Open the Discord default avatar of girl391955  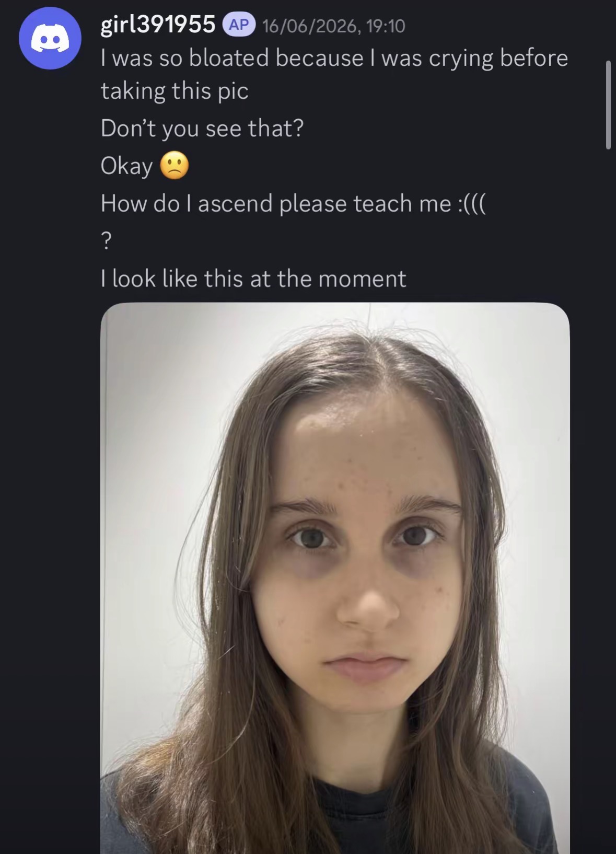click(x=50, y=38)
